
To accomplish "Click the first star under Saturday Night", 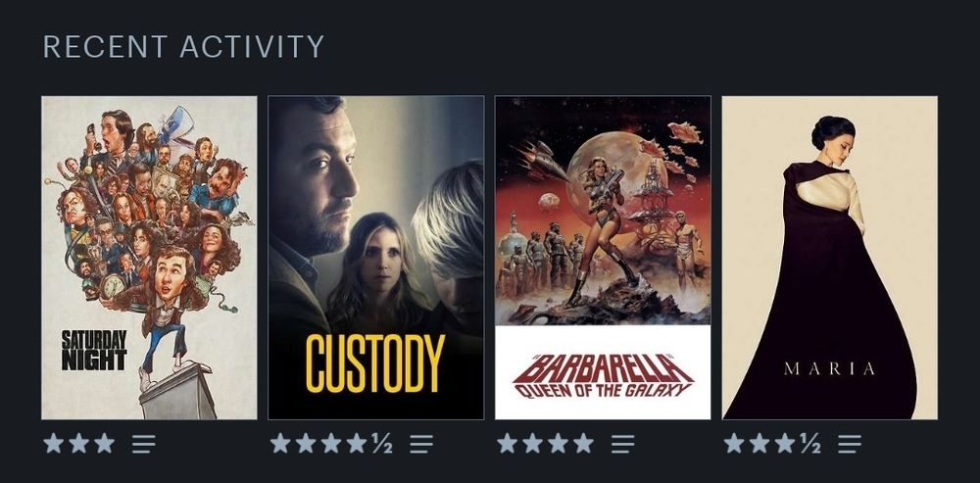I will 54,444.
